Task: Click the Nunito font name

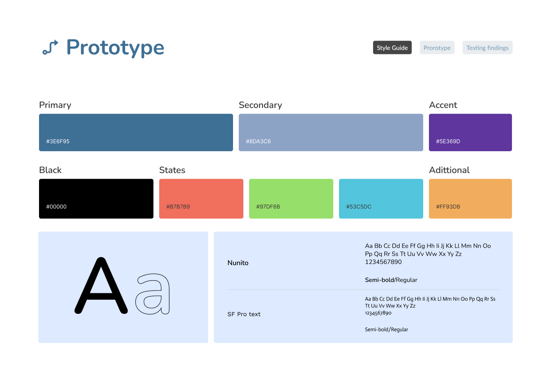Action: pyautogui.click(x=238, y=263)
